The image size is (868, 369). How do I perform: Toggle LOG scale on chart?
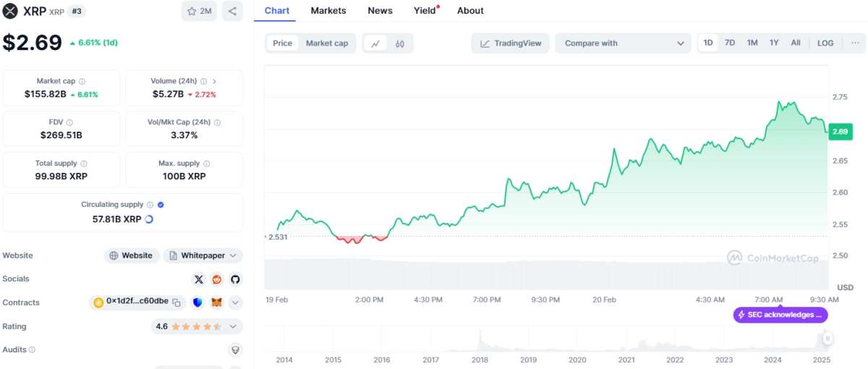point(825,43)
